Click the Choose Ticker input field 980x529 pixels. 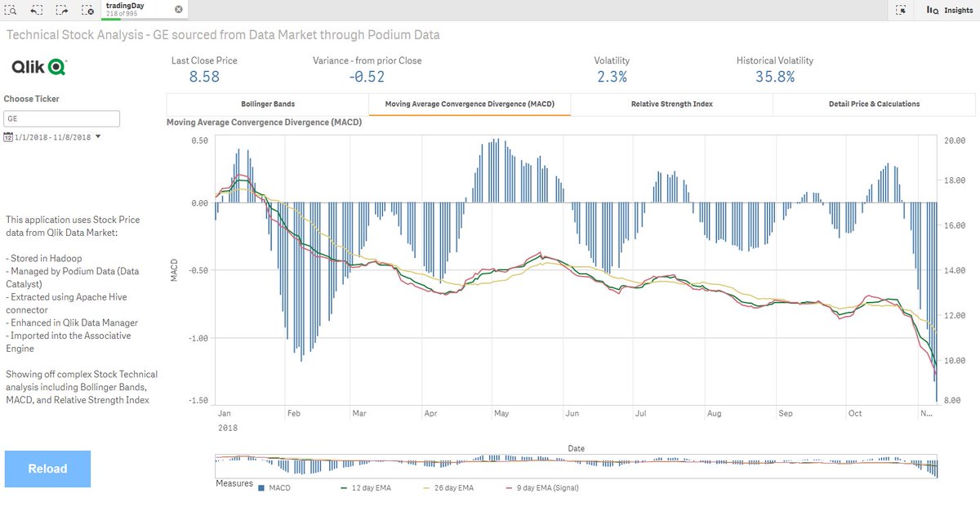(62, 119)
